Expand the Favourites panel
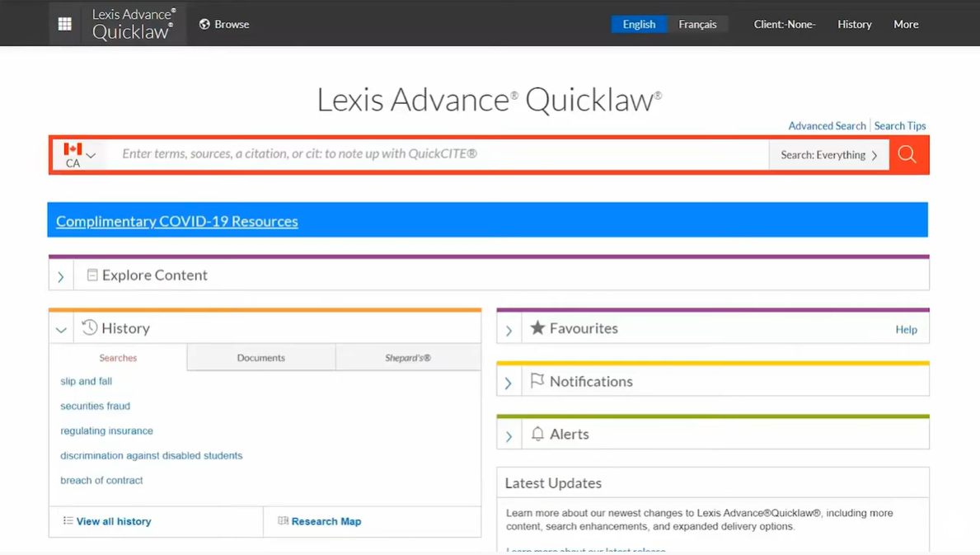This screenshot has width=980, height=555. point(509,330)
